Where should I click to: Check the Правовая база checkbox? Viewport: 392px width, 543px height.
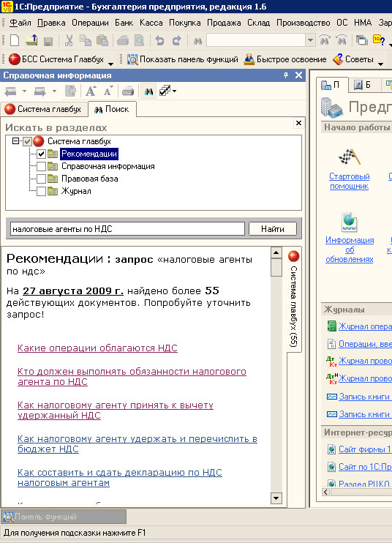(41, 179)
